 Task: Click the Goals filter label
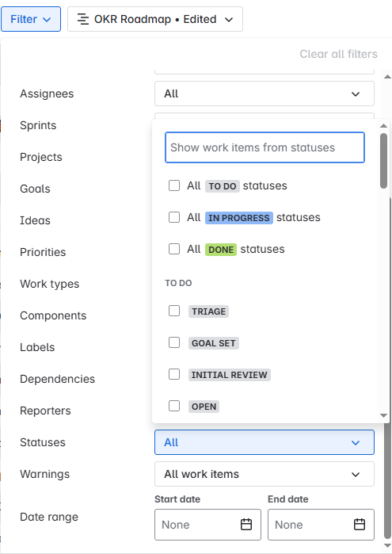tap(35, 189)
